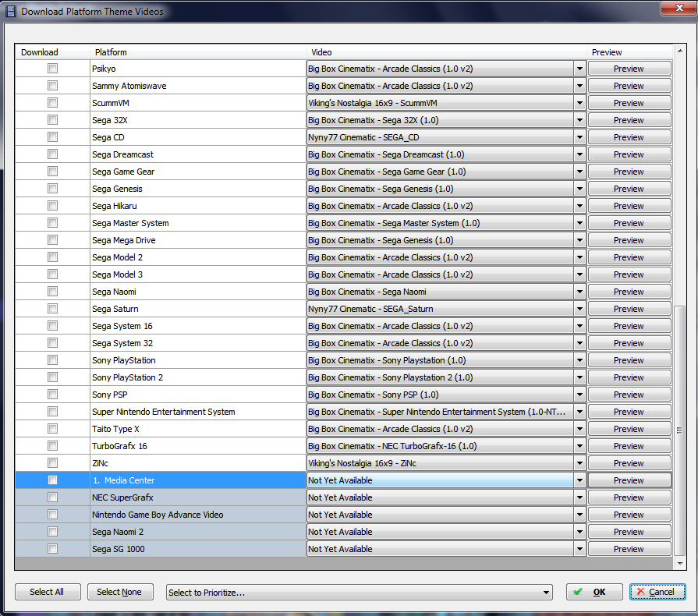The width and height of the screenshot is (698, 616).
Task: Enable download for Sega Genesis
Action: pyautogui.click(x=52, y=188)
